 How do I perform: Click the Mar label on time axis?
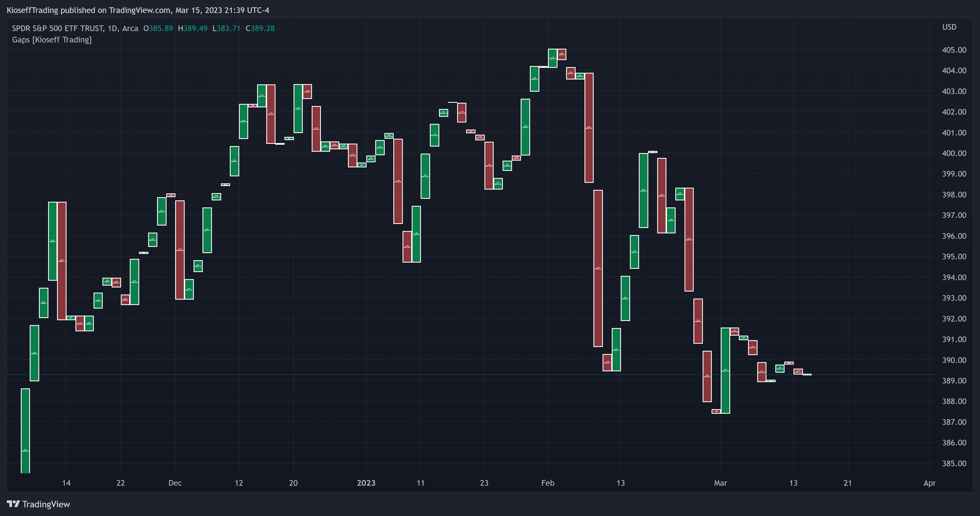pos(720,483)
